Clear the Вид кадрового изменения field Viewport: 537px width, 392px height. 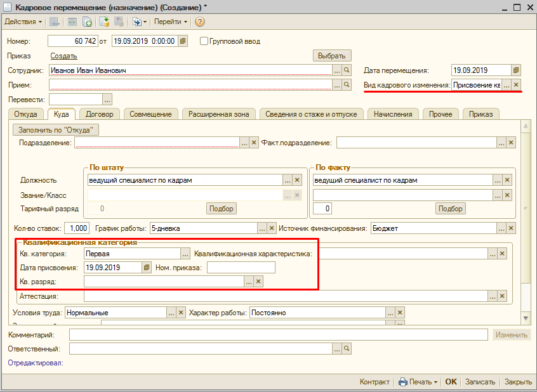[x=516, y=85]
